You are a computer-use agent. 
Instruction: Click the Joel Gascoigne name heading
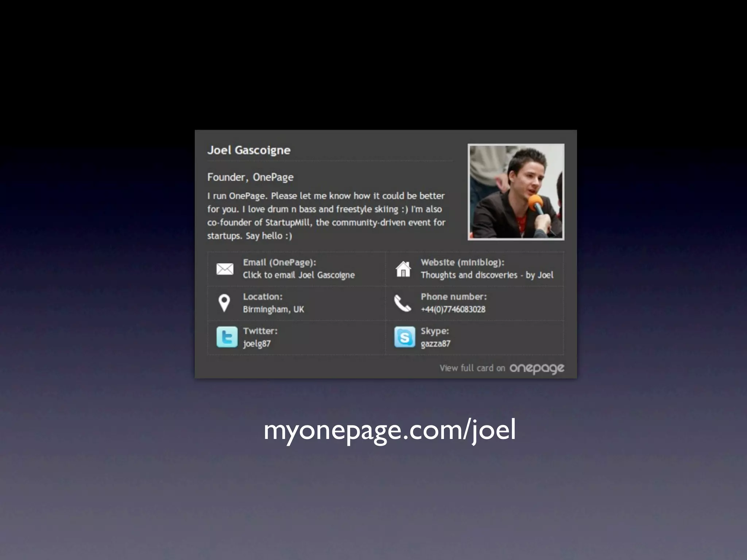pyautogui.click(x=249, y=150)
